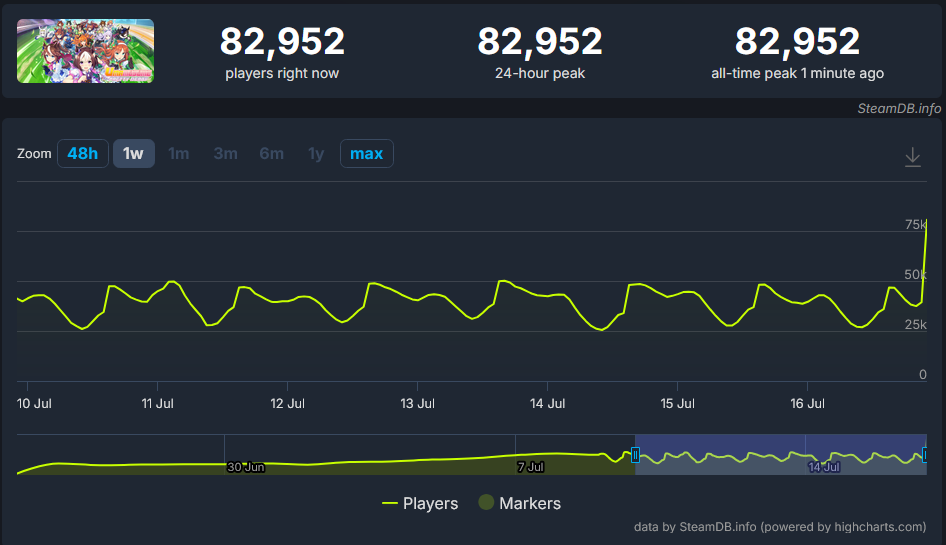Select the 1w zoom range

pyautogui.click(x=133, y=153)
